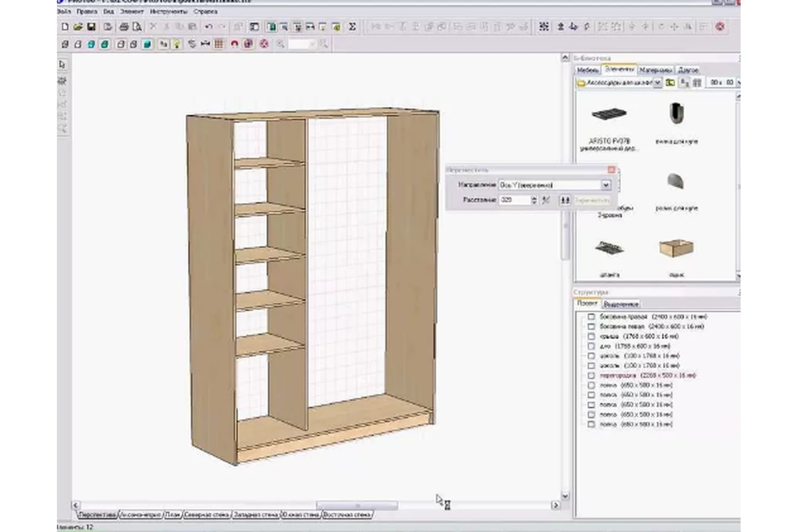Image resolution: width=798 pixels, height=532 pixels.
Task: Click the Print icon in toolbar
Action: (x=124, y=27)
